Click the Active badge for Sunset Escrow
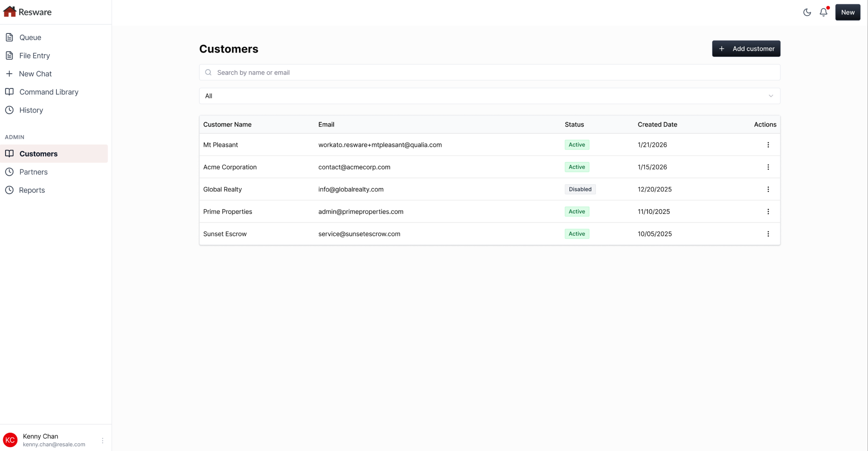868x451 pixels. tap(577, 234)
